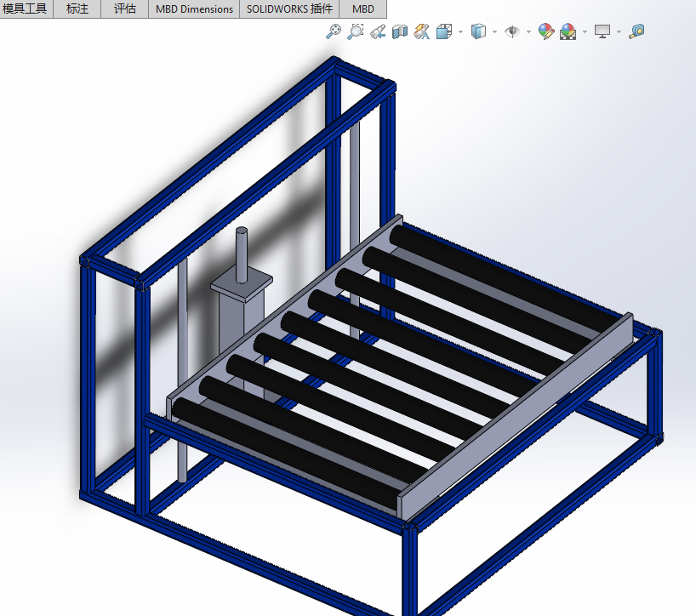Click the Display Style icon
The image size is (696, 616).
click(x=479, y=32)
